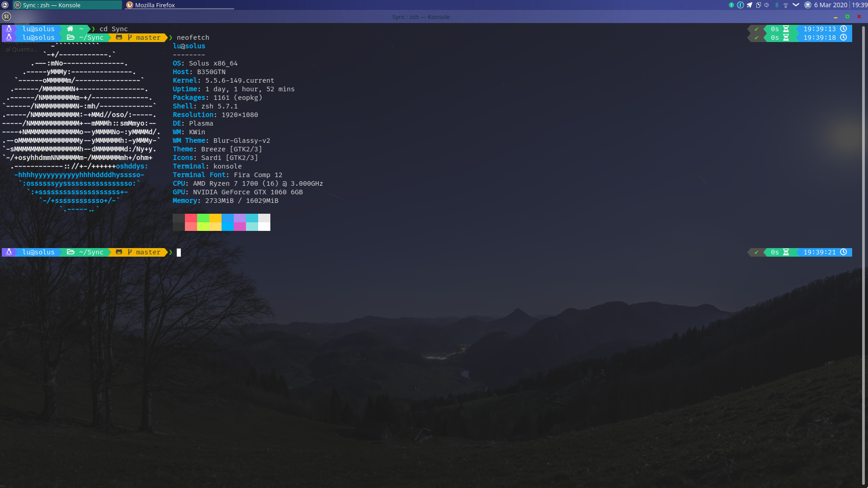Click the red column of the neofetch color palette
Image resolution: width=868 pixels, height=488 pixels.
[x=191, y=222]
